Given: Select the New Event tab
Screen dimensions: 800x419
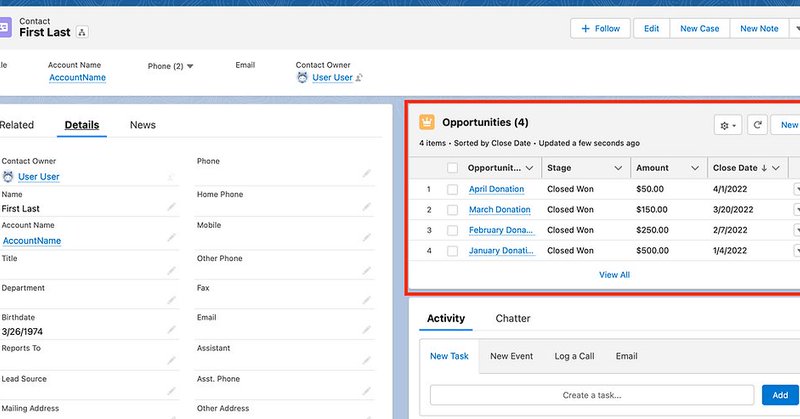Looking at the screenshot, I should 511,356.
